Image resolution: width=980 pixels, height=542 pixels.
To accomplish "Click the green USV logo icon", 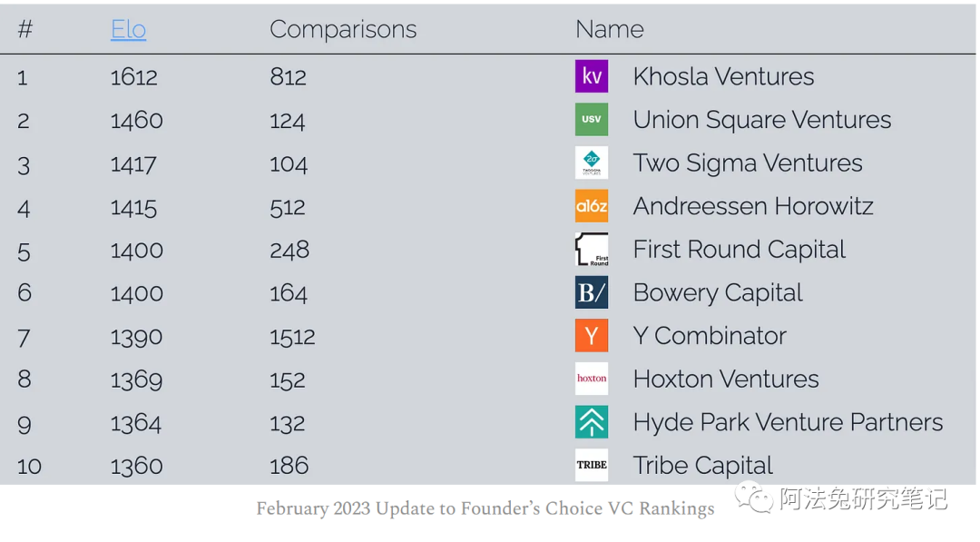I will 592,120.
